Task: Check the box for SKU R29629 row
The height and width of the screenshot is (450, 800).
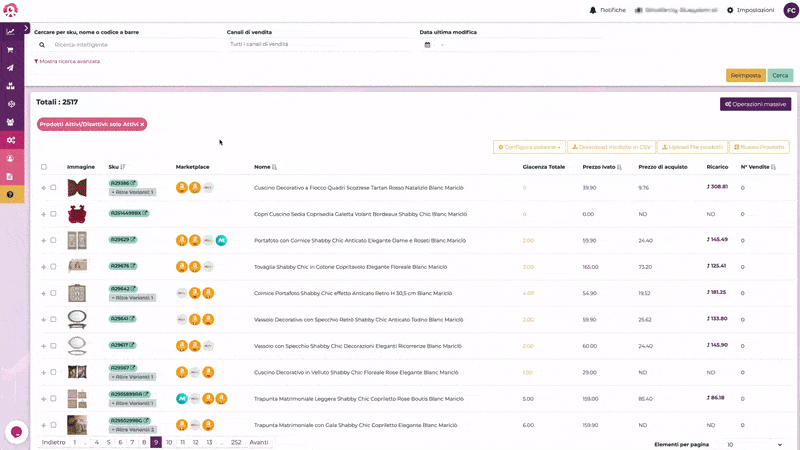Action: (53, 240)
